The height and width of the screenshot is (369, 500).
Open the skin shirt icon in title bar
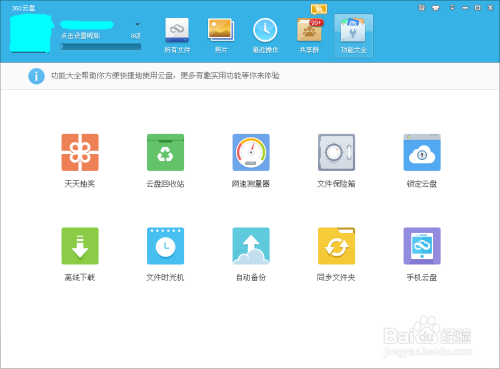pos(436,8)
